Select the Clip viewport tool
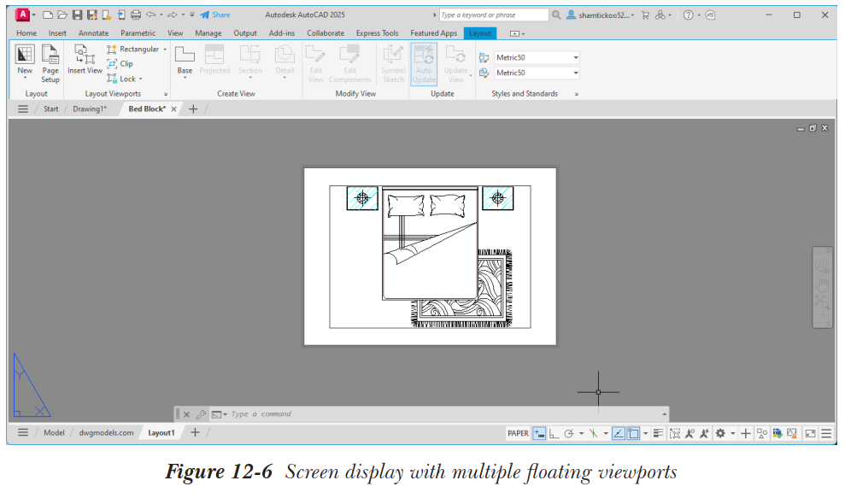Screen dimensions: 845x504 click(x=120, y=63)
